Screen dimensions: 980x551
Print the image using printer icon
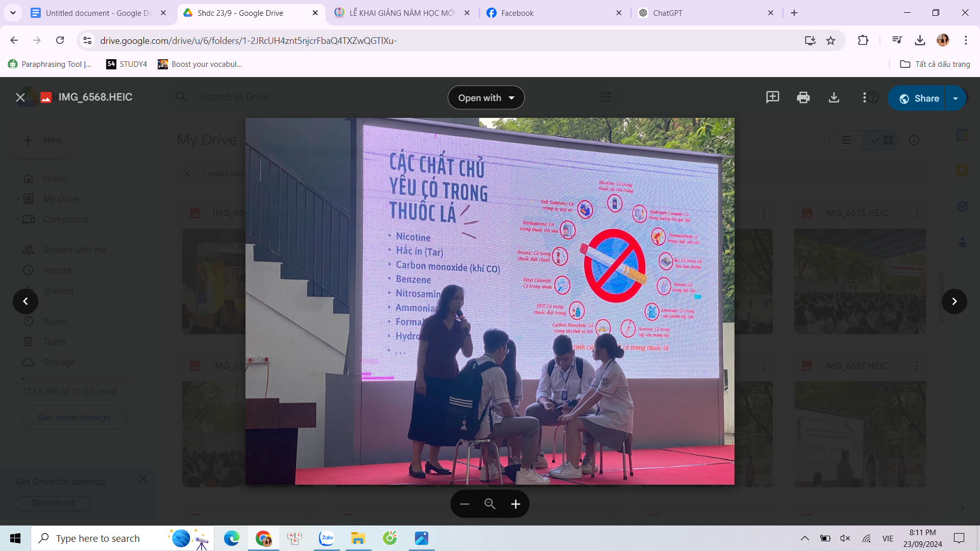pyautogui.click(x=803, y=97)
